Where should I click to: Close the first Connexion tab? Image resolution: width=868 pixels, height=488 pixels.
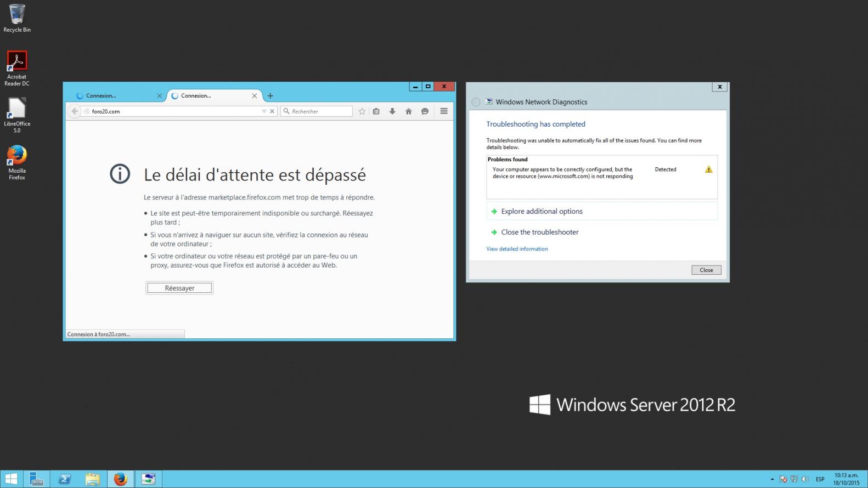pos(160,96)
